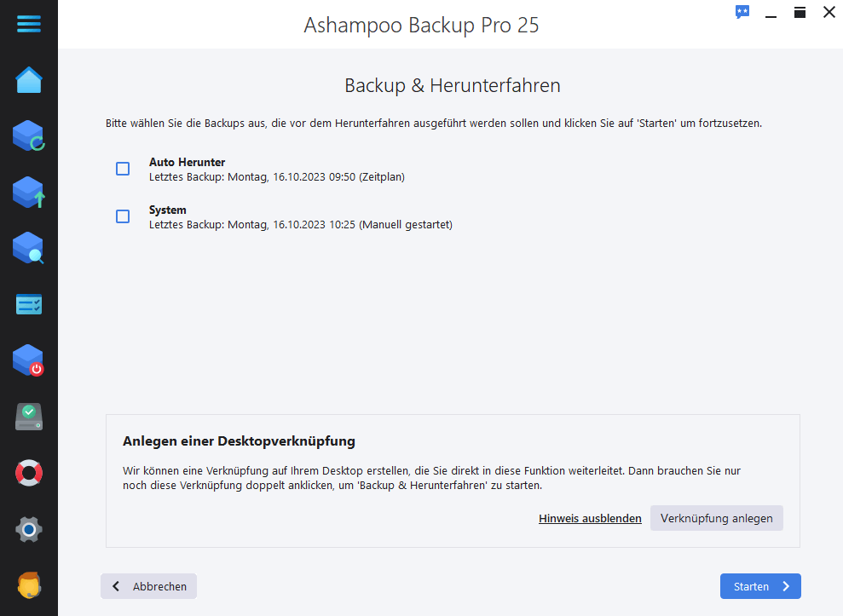This screenshot has width=843, height=616.
Task: Check the System backup checkbox
Action: point(123,216)
